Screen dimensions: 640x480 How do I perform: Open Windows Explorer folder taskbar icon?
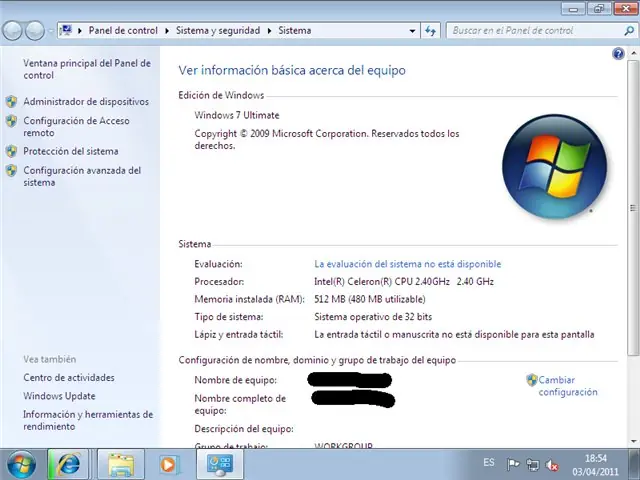pos(121,464)
